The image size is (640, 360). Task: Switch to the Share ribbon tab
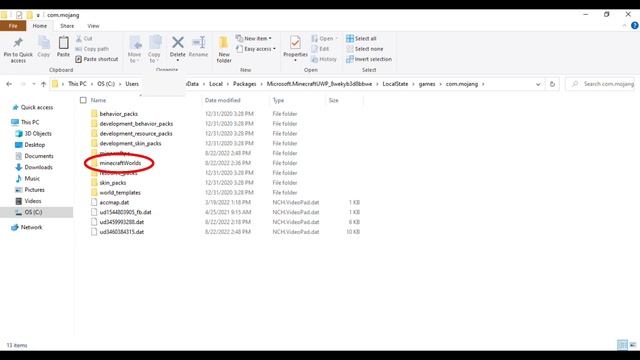[67, 26]
